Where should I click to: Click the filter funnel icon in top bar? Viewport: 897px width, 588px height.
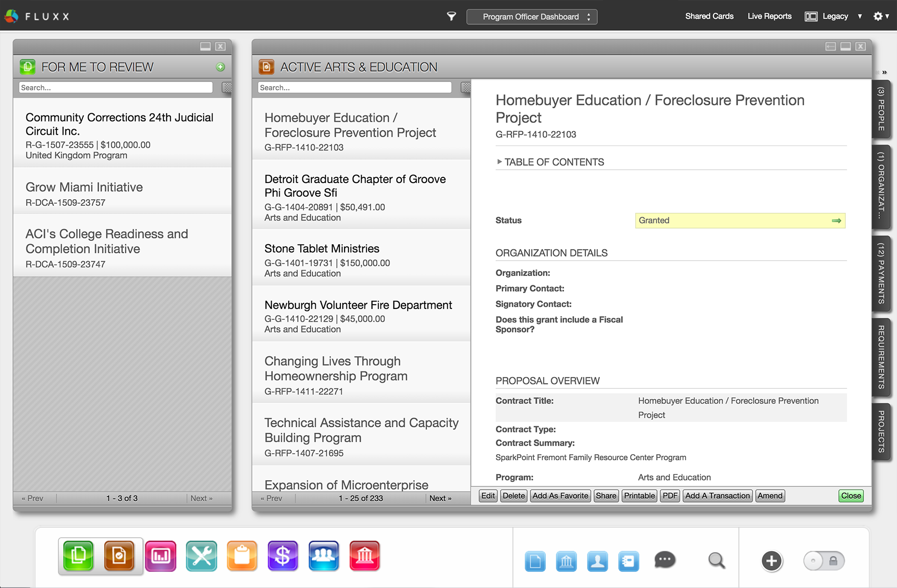[x=451, y=17]
